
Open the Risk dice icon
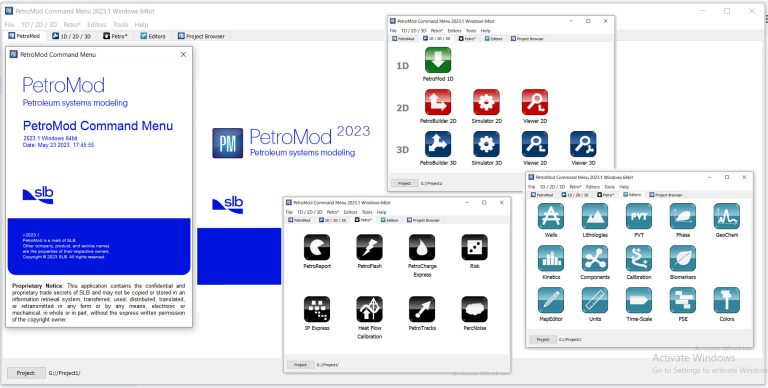pyautogui.click(x=474, y=247)
